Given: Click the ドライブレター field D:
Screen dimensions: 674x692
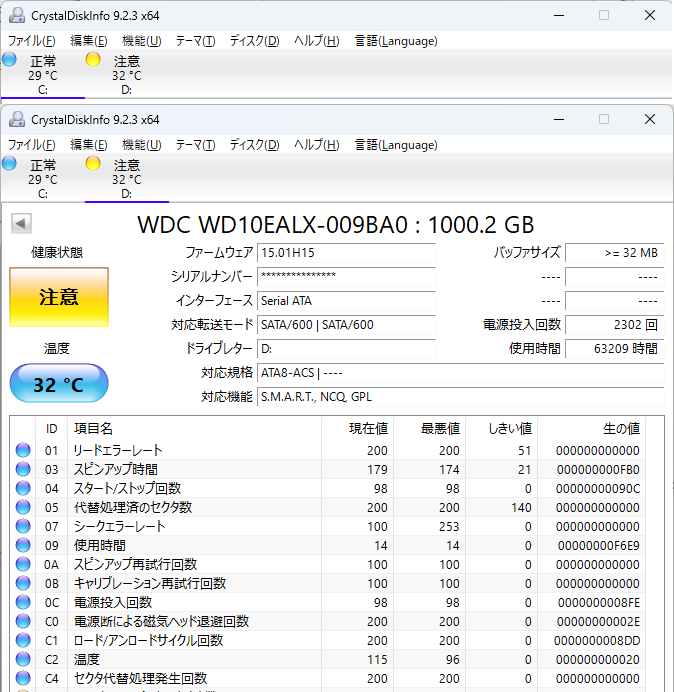Looking at the screenshot, I should [346, 349].
